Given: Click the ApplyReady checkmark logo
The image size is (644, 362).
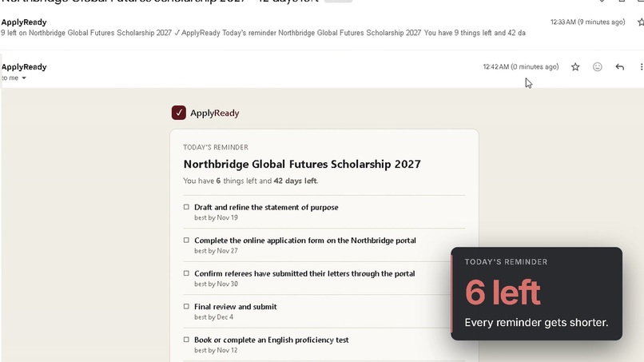Looking at the screenshot, I should [x=179, y=113].
